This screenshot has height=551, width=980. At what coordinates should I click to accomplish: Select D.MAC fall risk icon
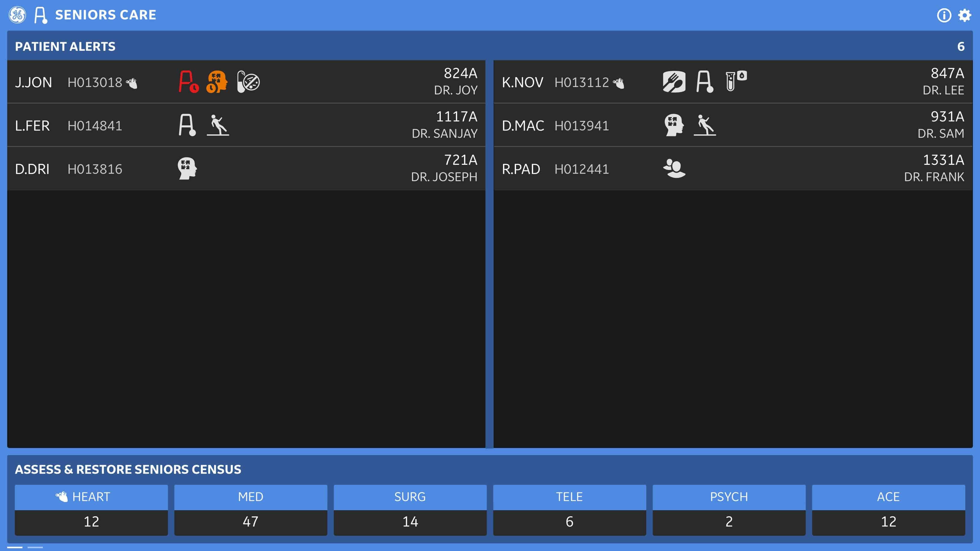coord(705,125)
